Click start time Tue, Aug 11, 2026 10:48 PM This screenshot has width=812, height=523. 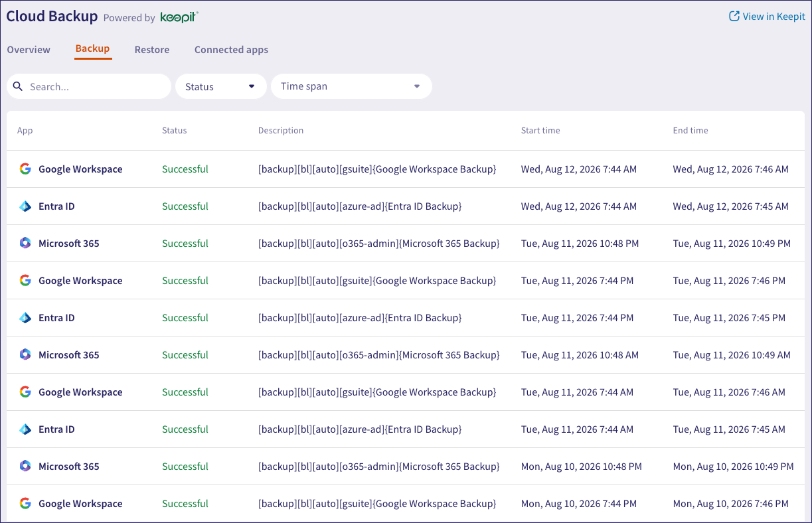[580, 244]
